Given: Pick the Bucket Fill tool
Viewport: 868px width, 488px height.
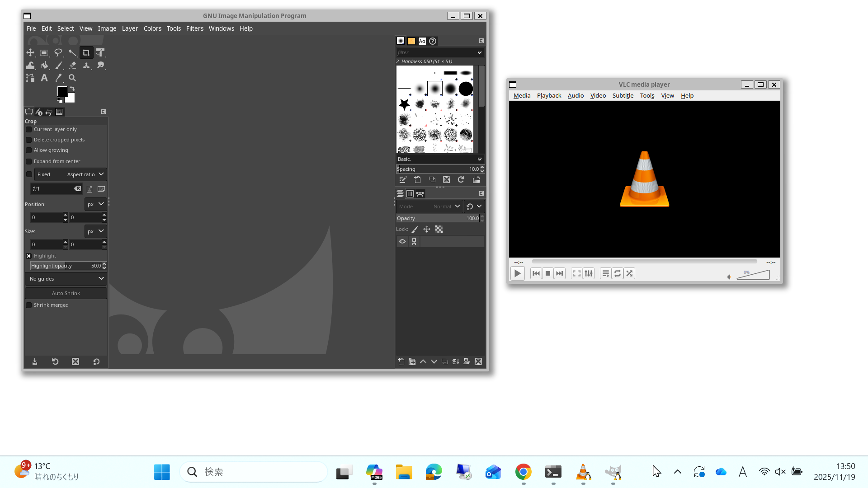Looking at the screenshot, I should [44, 66].
